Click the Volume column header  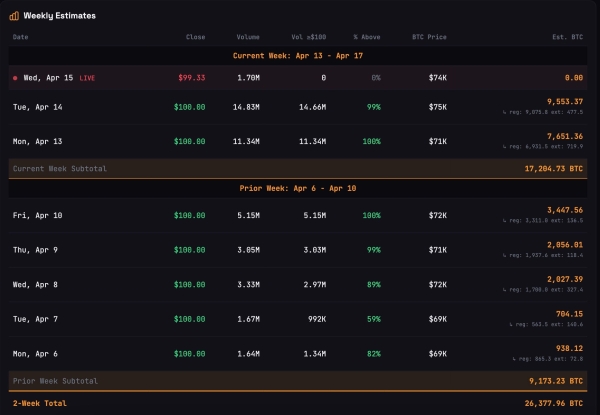point(248,37)
